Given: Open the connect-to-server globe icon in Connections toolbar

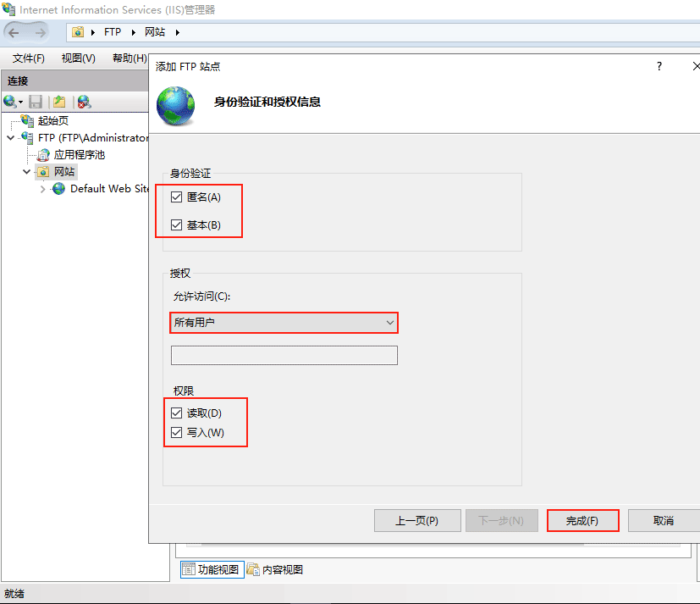Looking at the screenshot, I should (10, 102).
